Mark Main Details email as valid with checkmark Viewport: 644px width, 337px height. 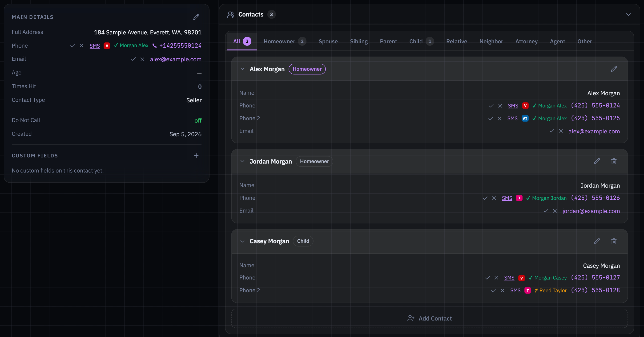click(x=133, y=59)
